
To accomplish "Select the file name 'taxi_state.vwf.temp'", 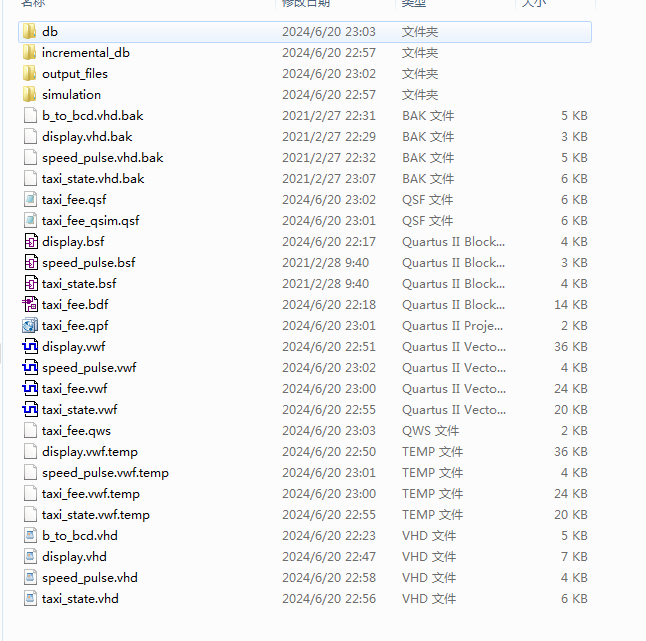I will click(x=96, y=515).
